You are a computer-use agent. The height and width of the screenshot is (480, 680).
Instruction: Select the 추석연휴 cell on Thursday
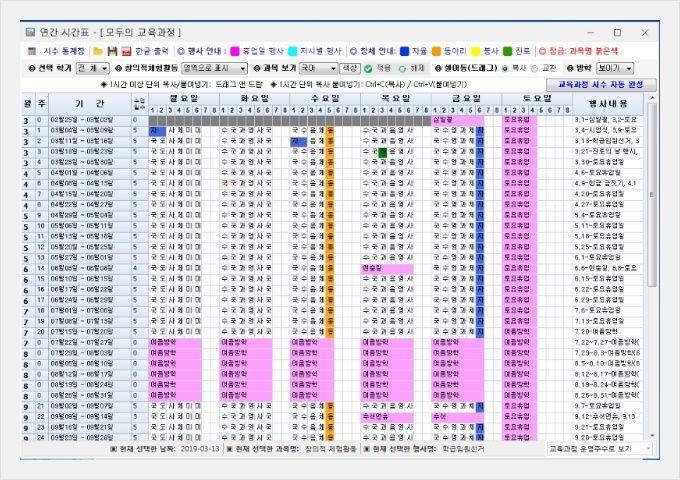click(x=387, y=416)
